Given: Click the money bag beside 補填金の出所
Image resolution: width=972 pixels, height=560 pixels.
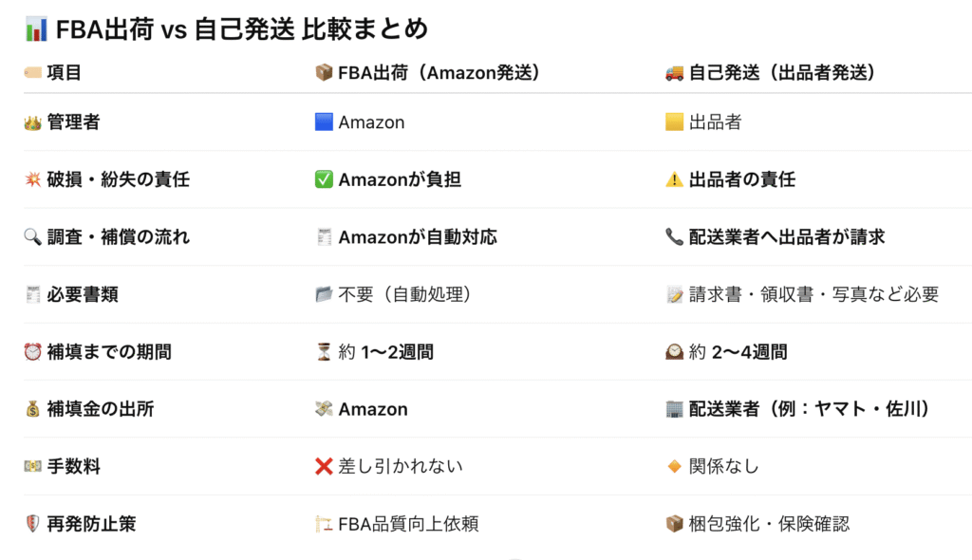Looking at the screenshot, I should 32,409.
